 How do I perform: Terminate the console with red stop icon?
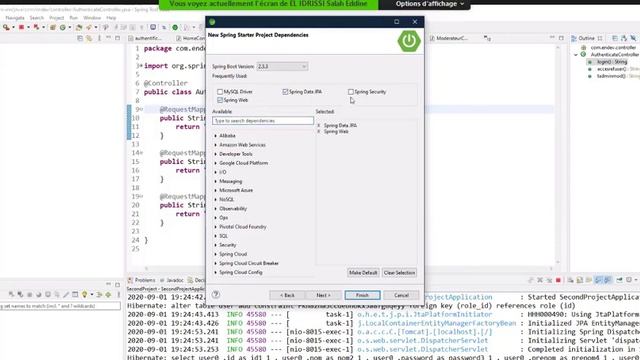[x=558, y=280]
